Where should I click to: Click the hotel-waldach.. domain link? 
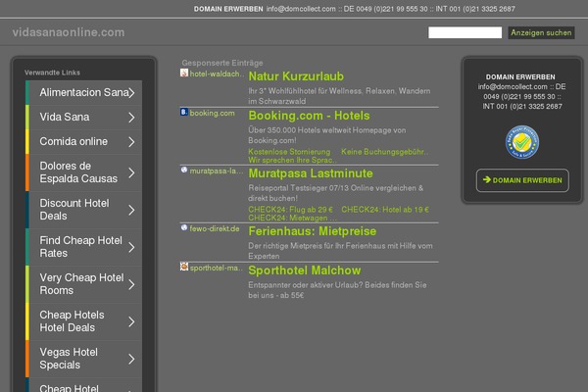pos(217,73)
